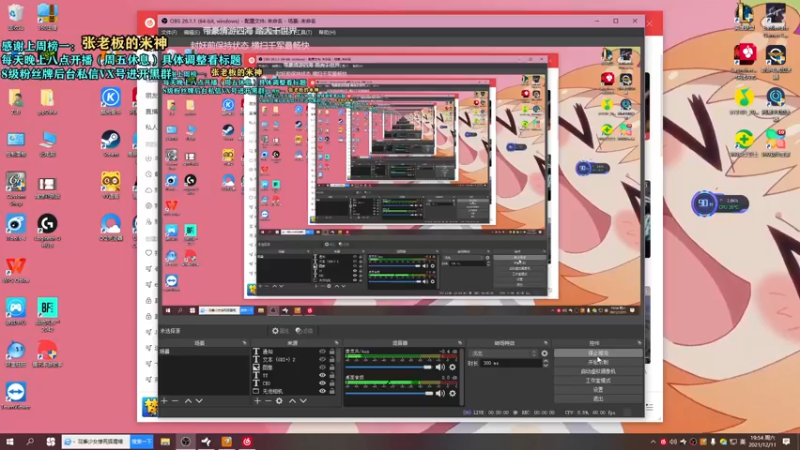The height and width of the screenshot is (450, 800).
Task: Click 工作室模式 button
Action: 598,381
